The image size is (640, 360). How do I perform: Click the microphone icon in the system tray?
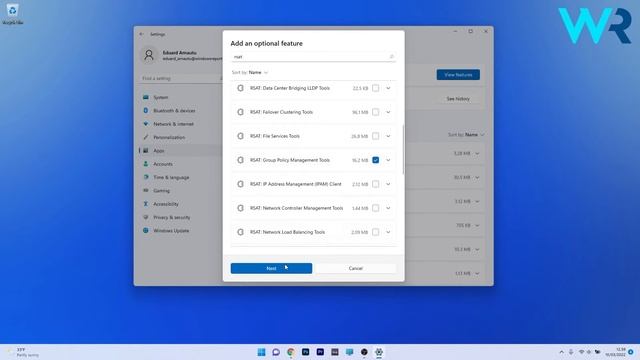pyautogui.click(x=571, y=352)
